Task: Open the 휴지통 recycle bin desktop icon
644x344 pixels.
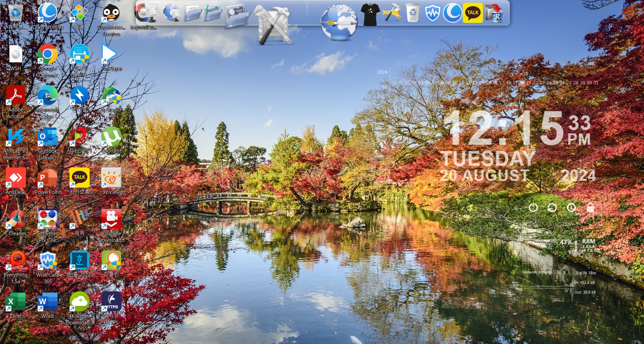Action: tap(15, 15)
